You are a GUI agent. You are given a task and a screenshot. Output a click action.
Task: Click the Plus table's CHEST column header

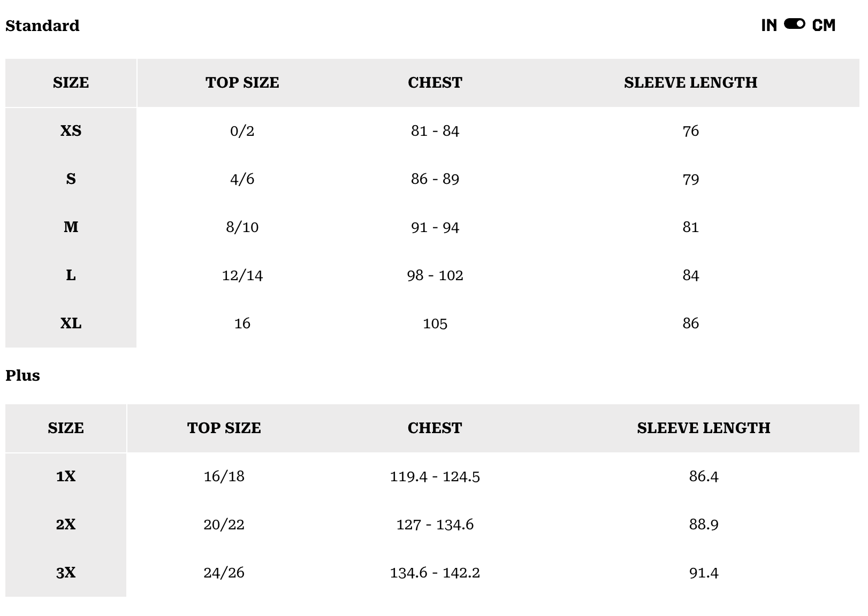[435, 428]
